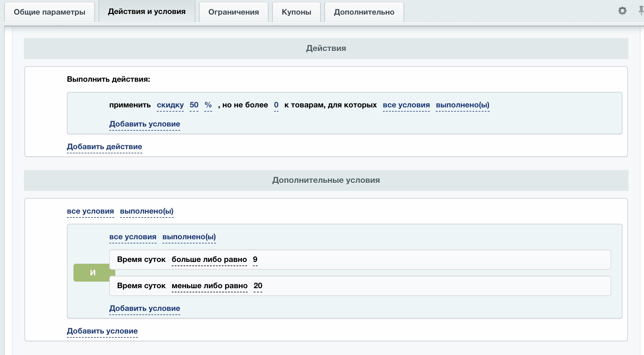Click the Добавить действие link

(x=105, y=147)
